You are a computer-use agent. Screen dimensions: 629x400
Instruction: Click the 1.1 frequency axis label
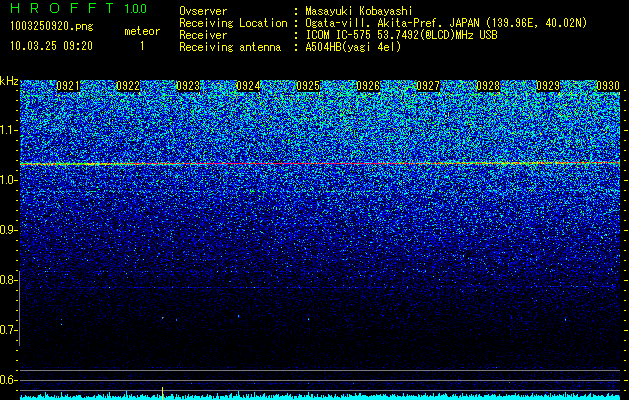tap(8, 130)
